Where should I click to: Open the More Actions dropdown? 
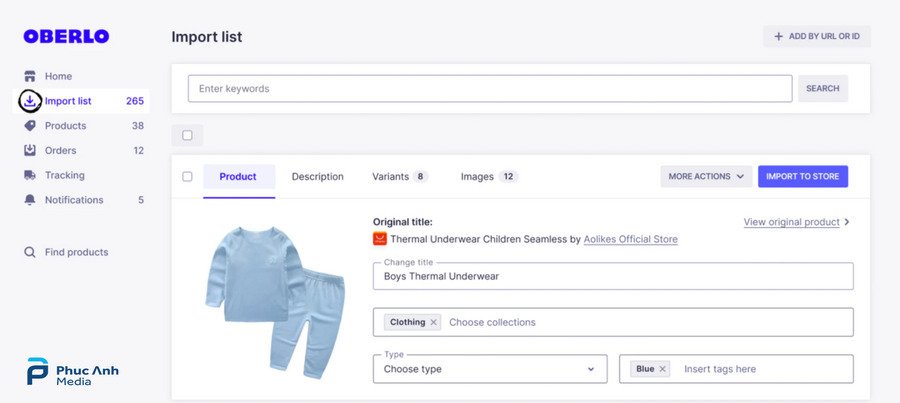pyautogui.click(x=705, y=177)
